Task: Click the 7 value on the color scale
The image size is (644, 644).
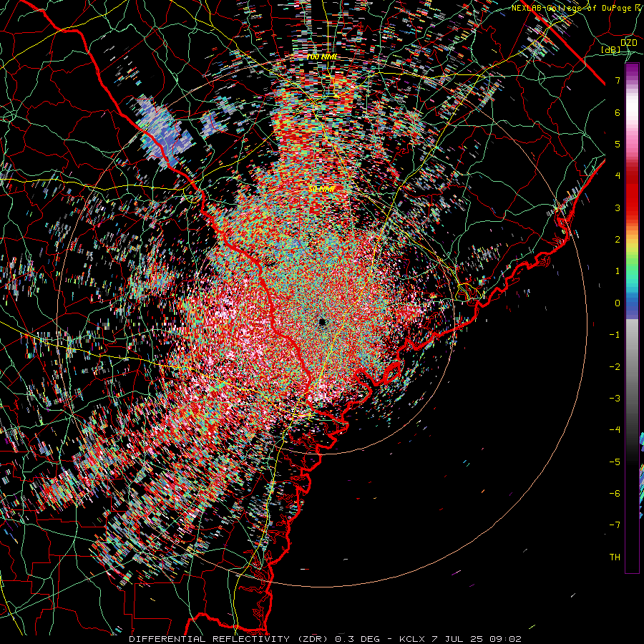Action: 618,80
